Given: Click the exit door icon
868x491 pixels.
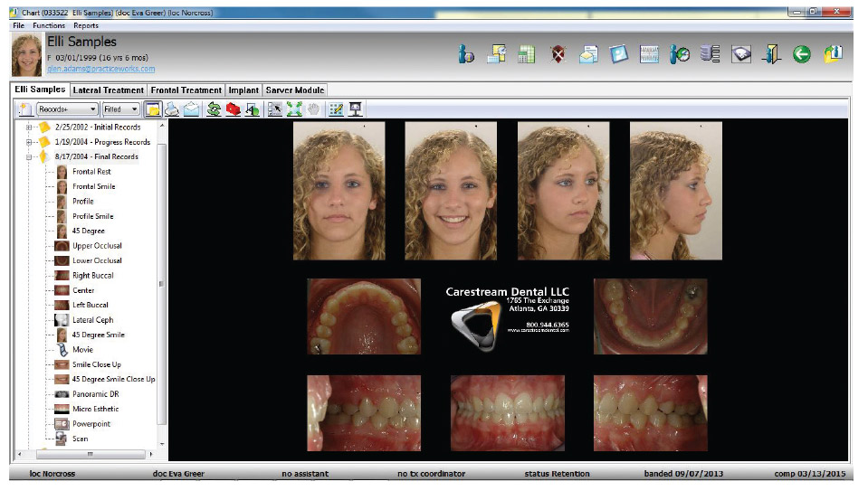Looking at the screenshot, I should click(x=769, y=55).
